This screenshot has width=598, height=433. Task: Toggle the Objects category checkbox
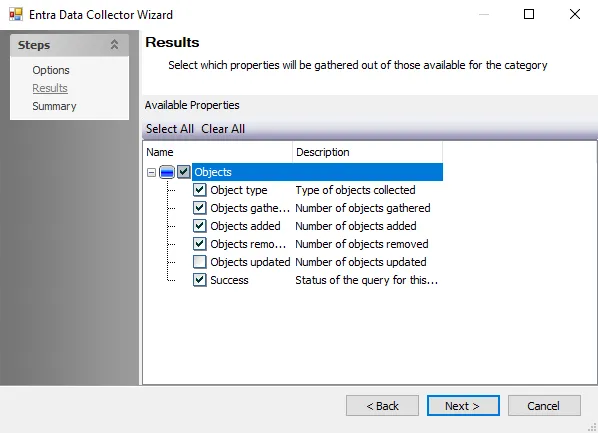tap(184, 172)
